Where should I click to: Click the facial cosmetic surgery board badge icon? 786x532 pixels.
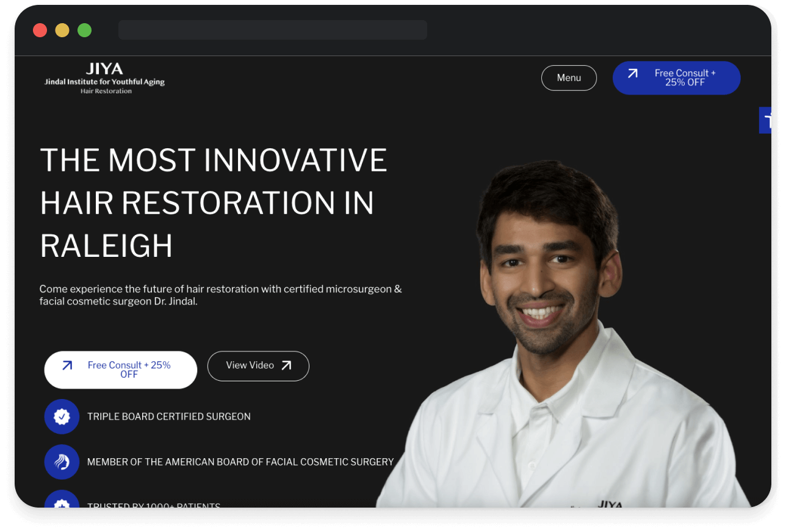click(x=62, y=462)
